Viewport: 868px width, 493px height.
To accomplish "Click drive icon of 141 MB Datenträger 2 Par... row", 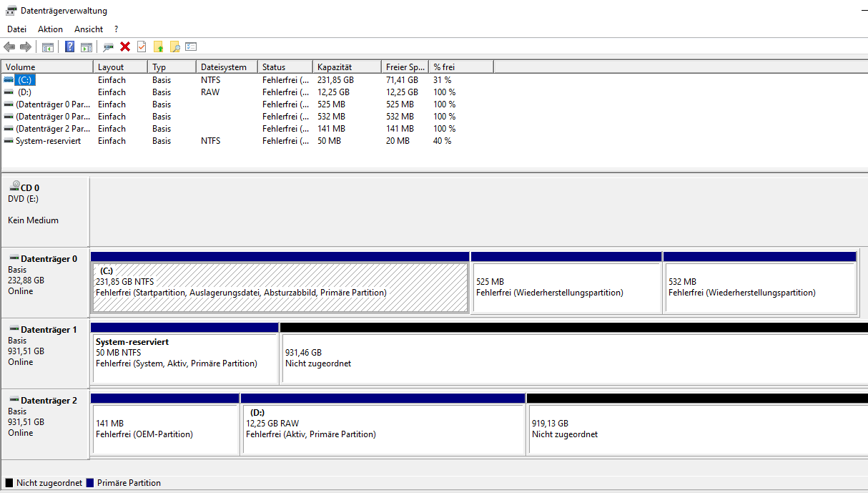I will pos(9,128).
